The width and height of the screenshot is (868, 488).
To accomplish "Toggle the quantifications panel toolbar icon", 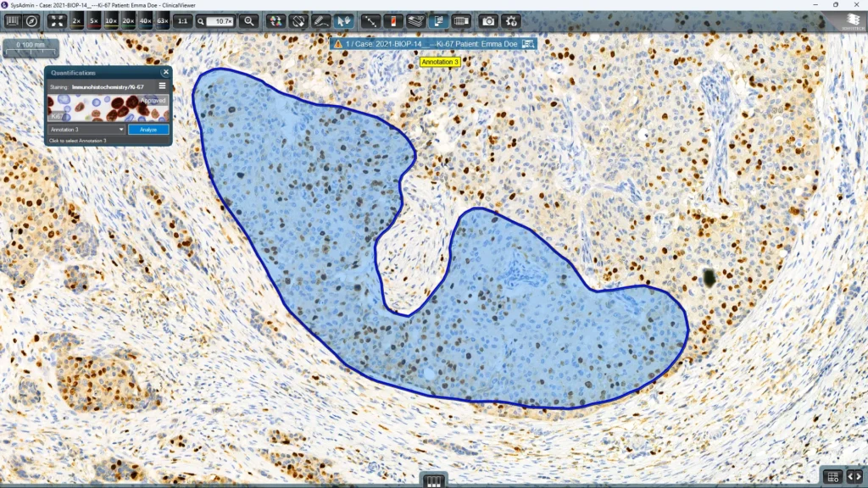I will tap(438, 21).
